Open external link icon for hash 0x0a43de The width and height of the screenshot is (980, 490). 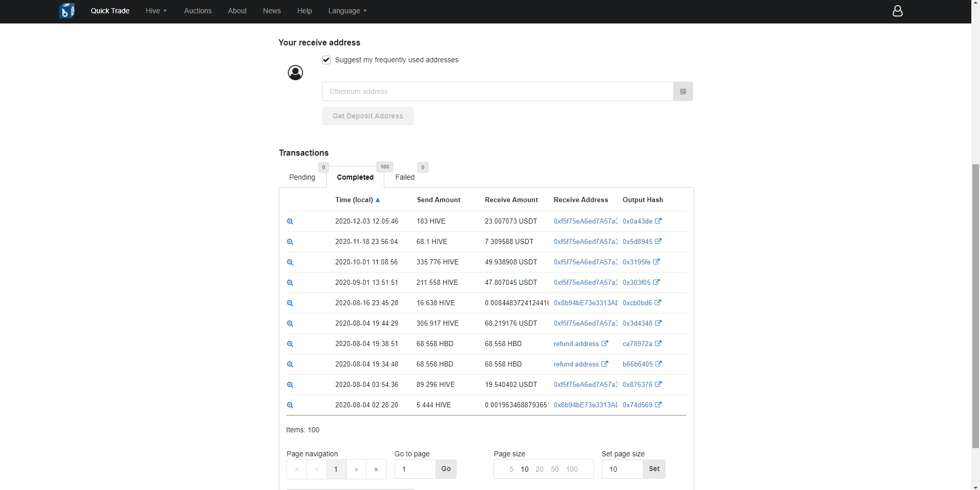click(658, 221)
